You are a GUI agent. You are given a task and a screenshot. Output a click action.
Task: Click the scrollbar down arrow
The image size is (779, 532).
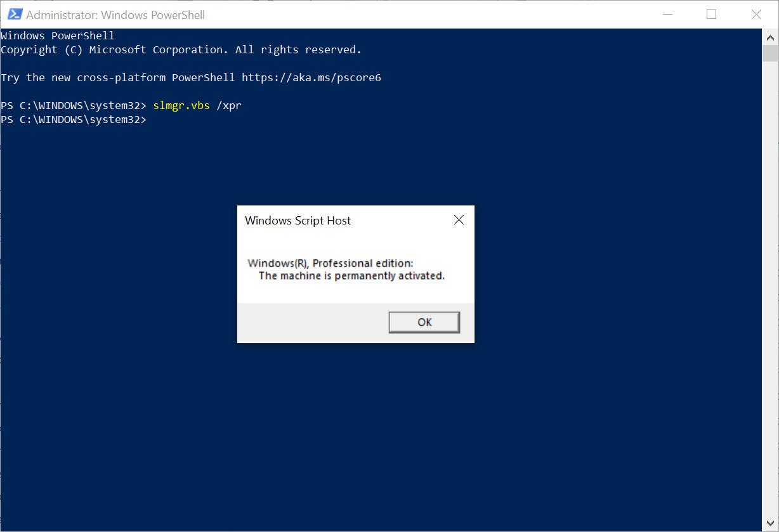click(x=769, y=524)
